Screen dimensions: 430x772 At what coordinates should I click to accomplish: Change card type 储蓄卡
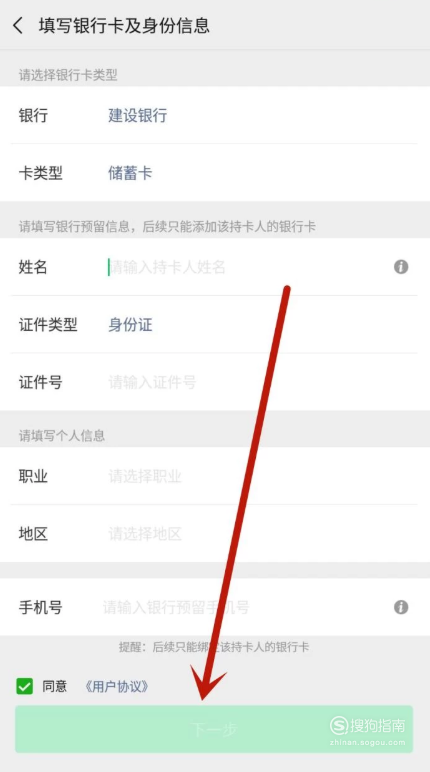tap(130, 173)
